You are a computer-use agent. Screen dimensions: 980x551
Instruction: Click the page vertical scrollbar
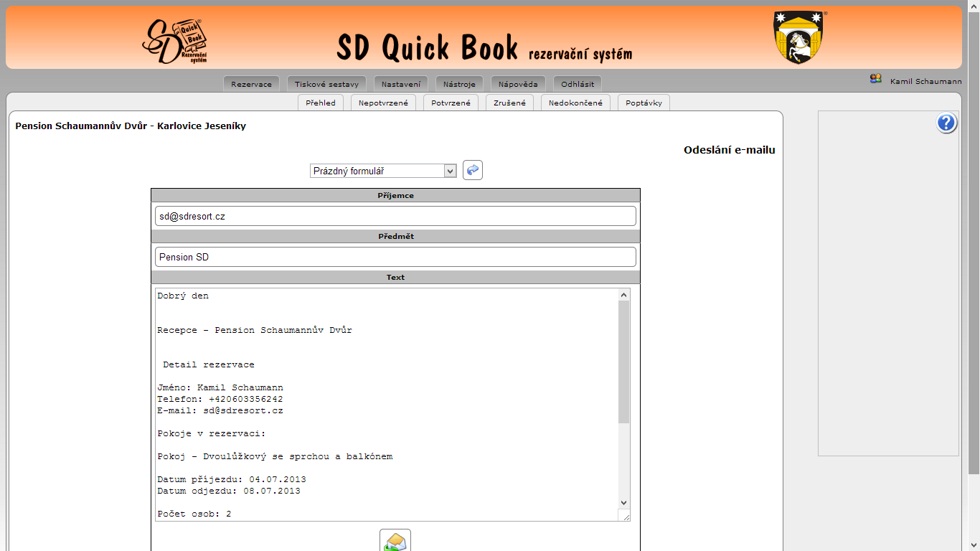[974, 275]
